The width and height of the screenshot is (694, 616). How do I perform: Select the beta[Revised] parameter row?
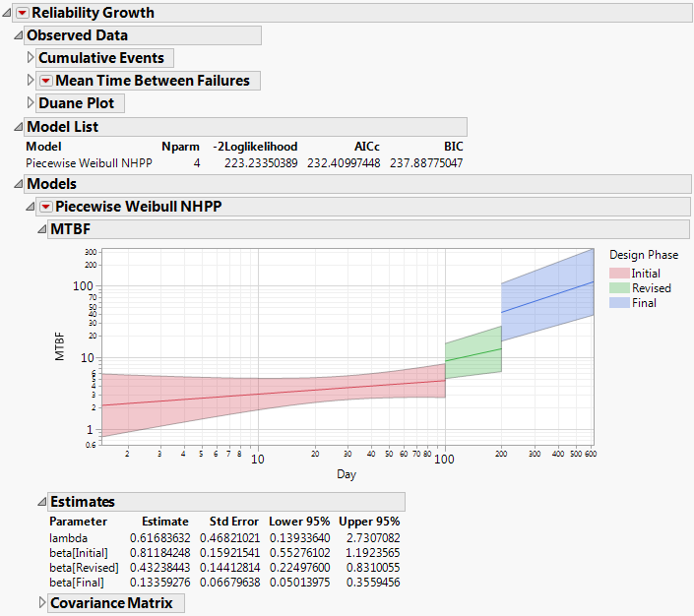[x=85, y=567]
